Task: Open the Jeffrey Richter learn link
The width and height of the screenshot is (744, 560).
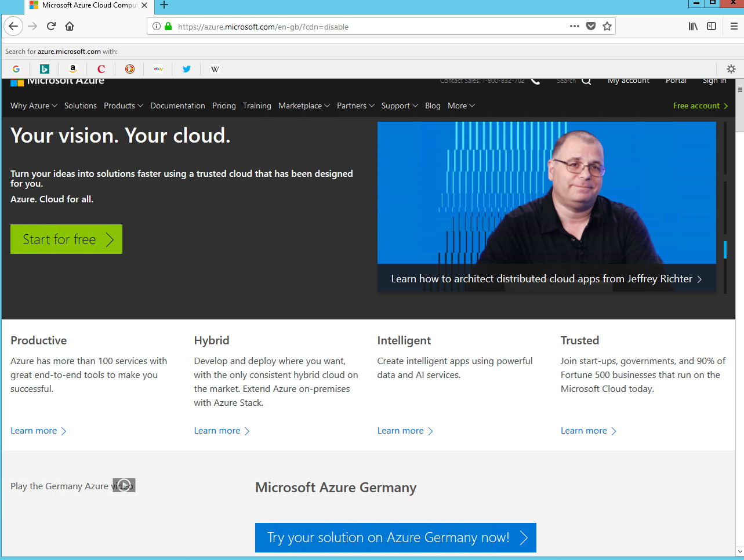Action: pos(546,279)
